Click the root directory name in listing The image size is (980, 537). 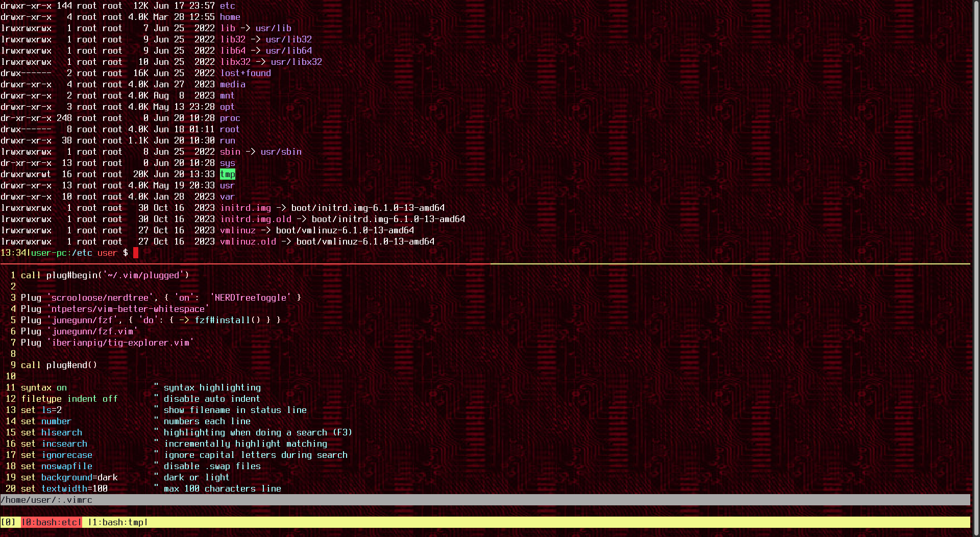pos(230,129)
